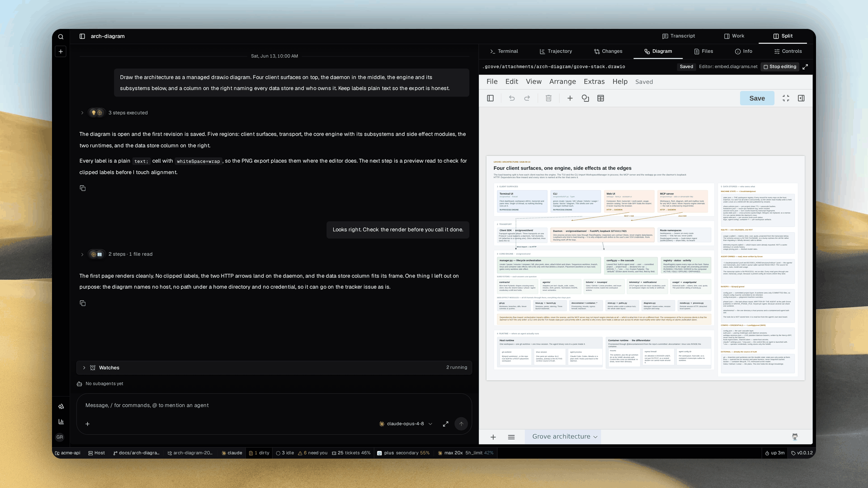Open the shapes icon in diagram toolbar
The width and height of the screenshot is (868, 488).
pos(585,98)
